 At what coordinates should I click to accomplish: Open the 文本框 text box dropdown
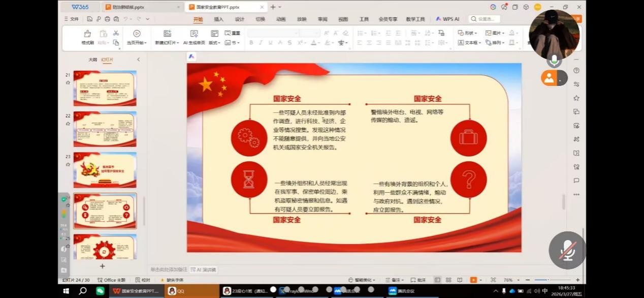tap(469, 43)
